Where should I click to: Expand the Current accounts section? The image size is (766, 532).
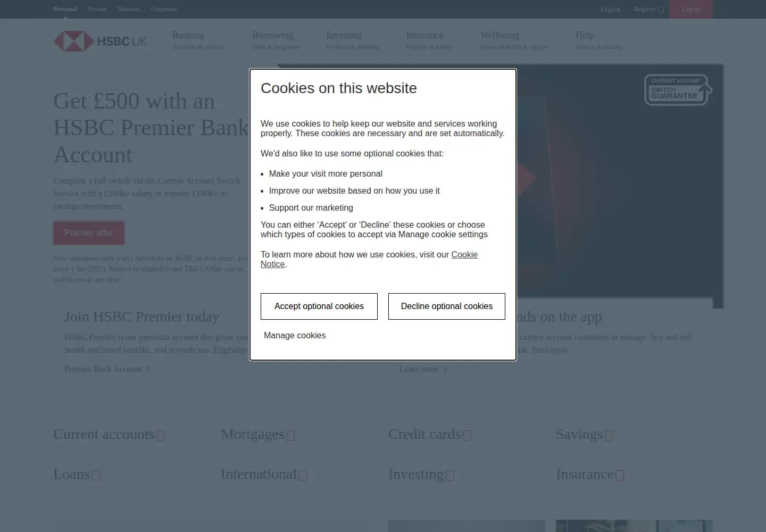click(x=109, y=435)
